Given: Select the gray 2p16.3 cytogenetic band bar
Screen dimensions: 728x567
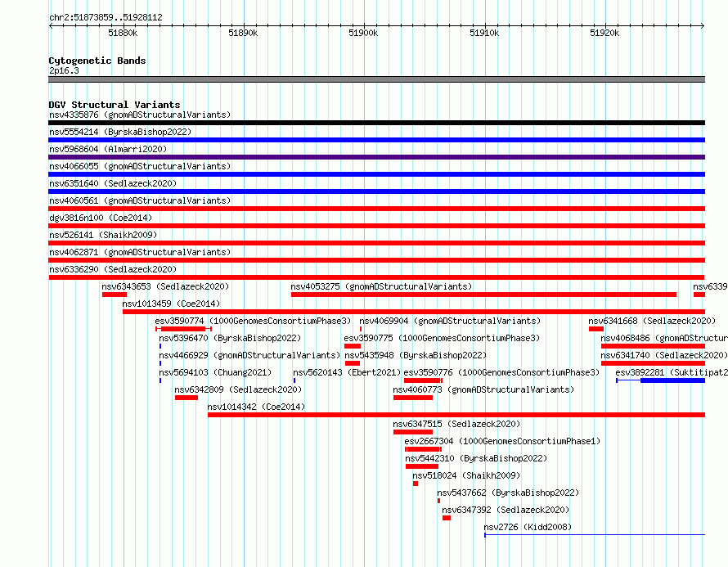Looking at the screenshot, I should click(376, 79).
